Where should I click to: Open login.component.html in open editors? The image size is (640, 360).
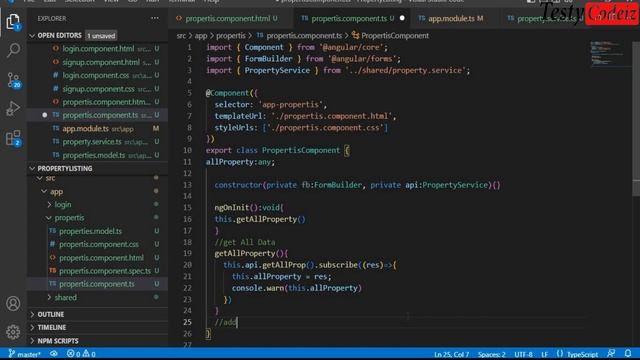(x=97, y=49)
